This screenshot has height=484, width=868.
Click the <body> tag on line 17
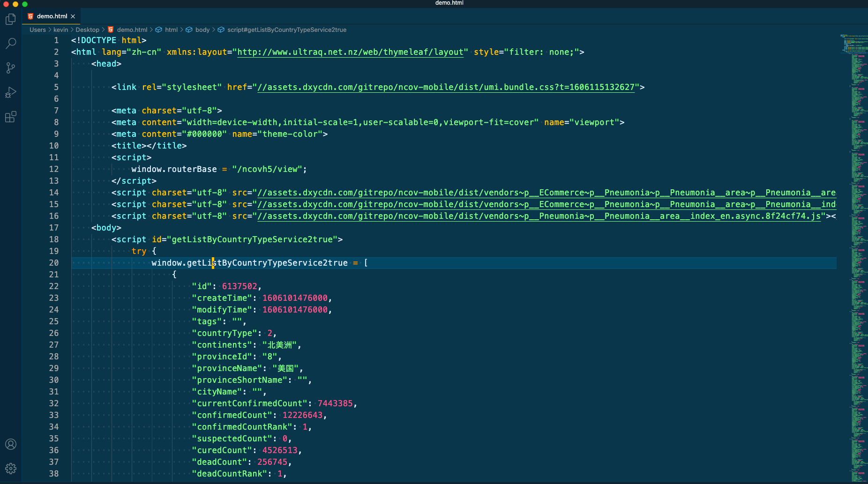pos(106,228)
